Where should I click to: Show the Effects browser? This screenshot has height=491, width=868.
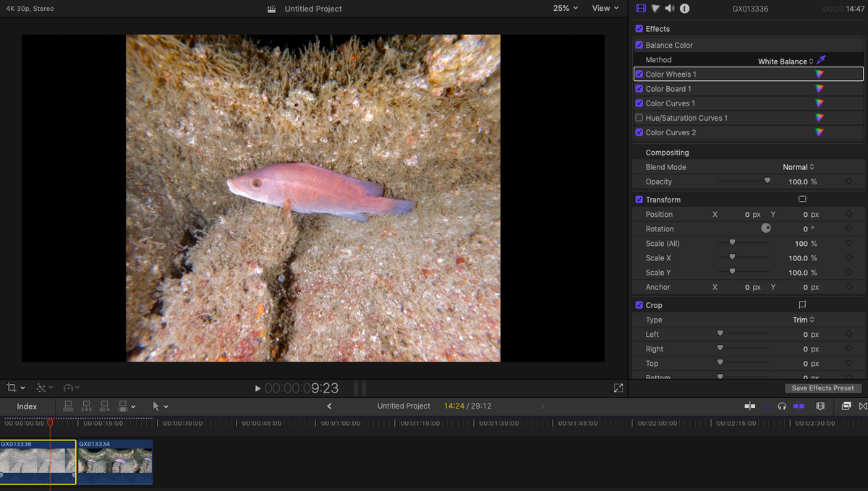846,406
